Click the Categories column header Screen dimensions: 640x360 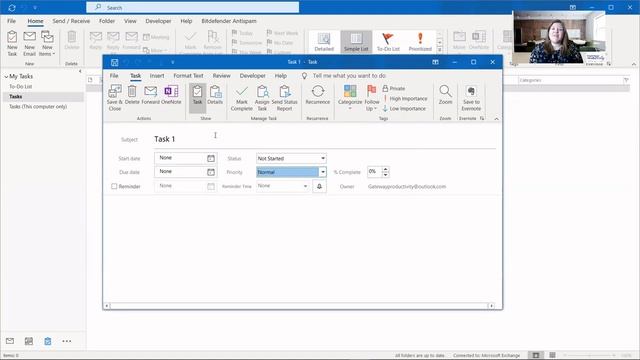click(570, 80)
